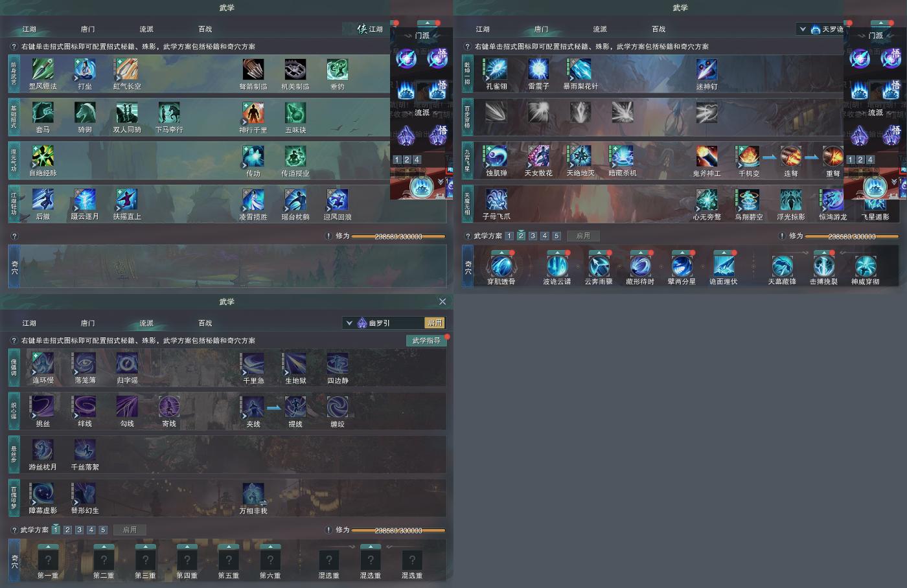Choose 武学方案 3 in the 幽罗引 window
This screenshot has height=588, width=907.
pos(79,530)
